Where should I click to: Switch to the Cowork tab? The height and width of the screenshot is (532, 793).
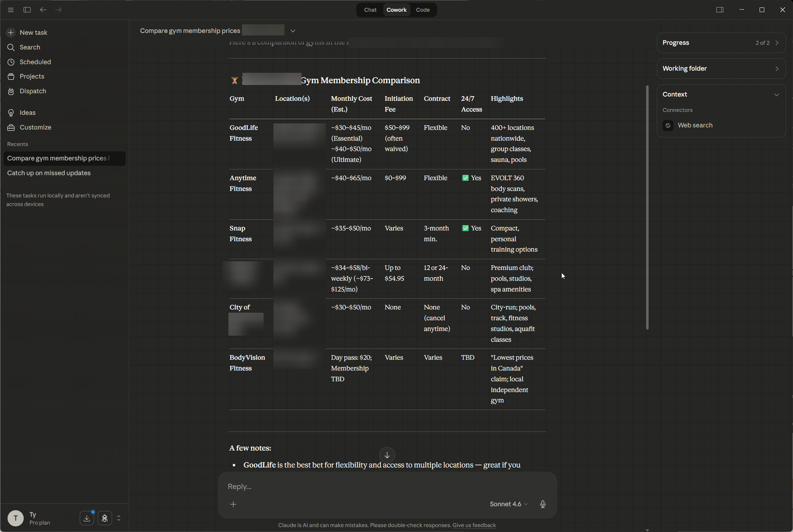[396, 10]
